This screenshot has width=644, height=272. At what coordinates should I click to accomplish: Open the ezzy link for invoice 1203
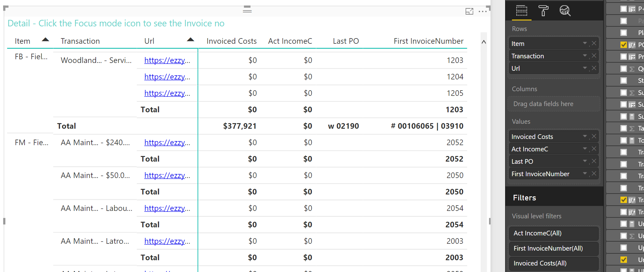pos(167,60)
